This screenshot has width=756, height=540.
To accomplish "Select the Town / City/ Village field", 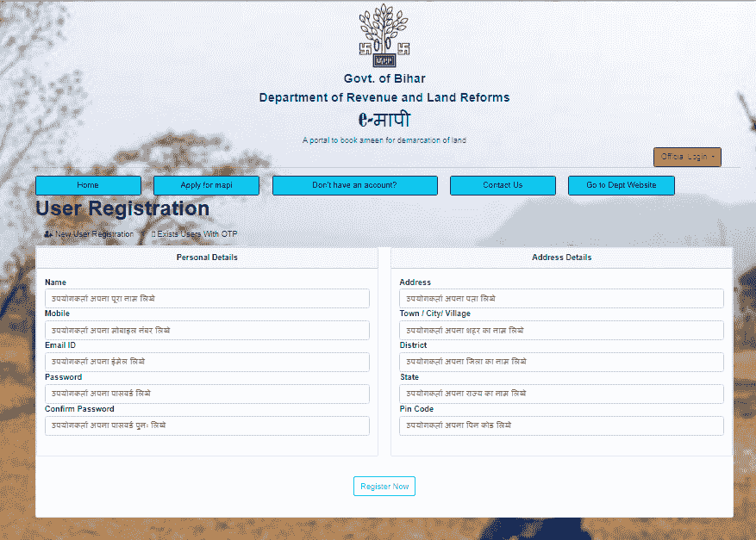I will tap(562, 331).
